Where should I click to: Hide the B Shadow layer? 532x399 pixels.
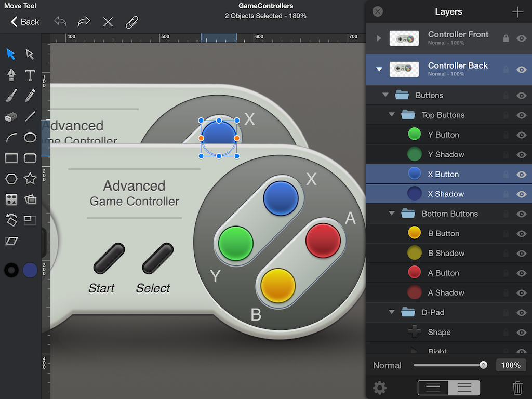pos(521,253)
